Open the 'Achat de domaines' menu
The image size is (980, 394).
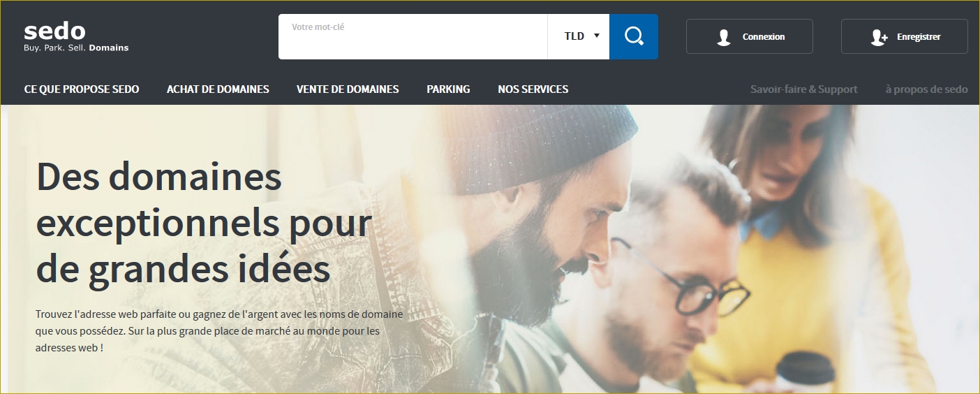[218, 89]
